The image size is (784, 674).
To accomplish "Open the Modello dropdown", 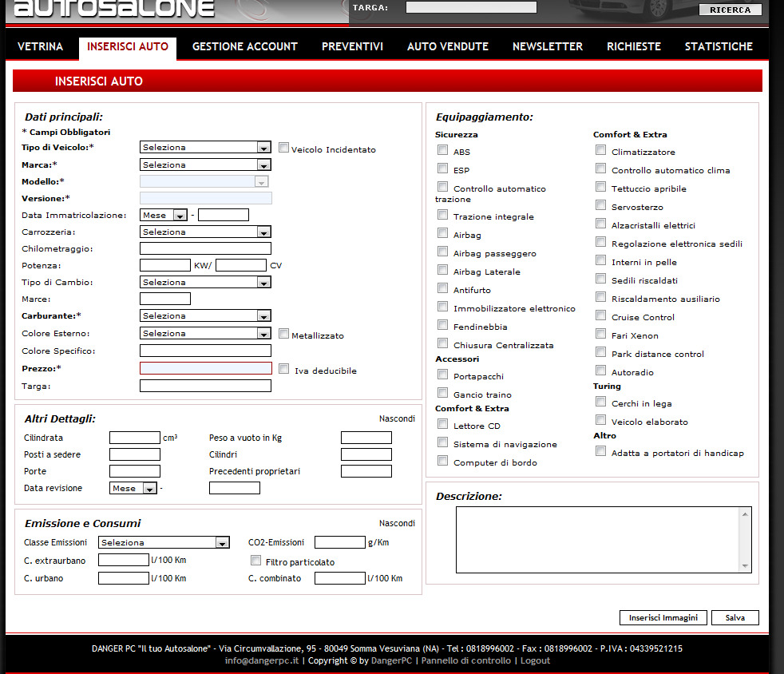I will click(x=204, y=181).
